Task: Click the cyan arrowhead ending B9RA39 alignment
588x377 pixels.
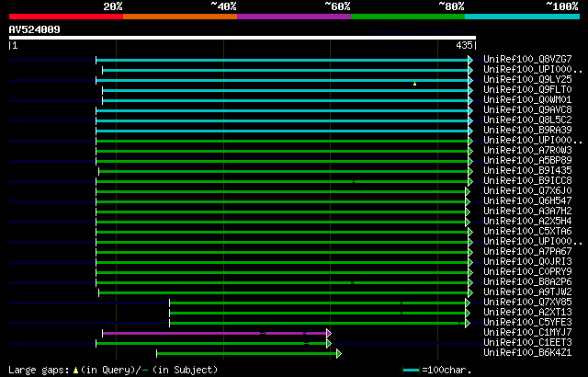Action: point(470,131)
